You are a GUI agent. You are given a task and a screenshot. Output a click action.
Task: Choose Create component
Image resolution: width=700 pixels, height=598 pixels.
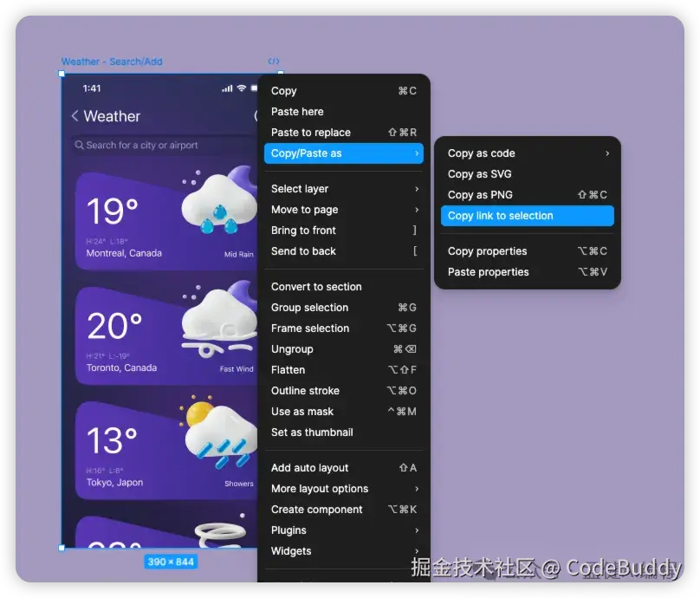(x=343, y=509)
